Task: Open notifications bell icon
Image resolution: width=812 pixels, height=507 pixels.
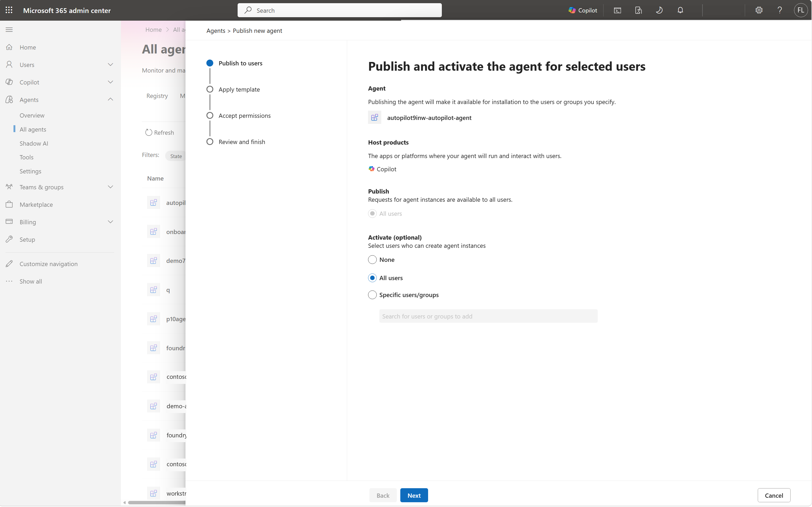Action: [x=680, y=10]
